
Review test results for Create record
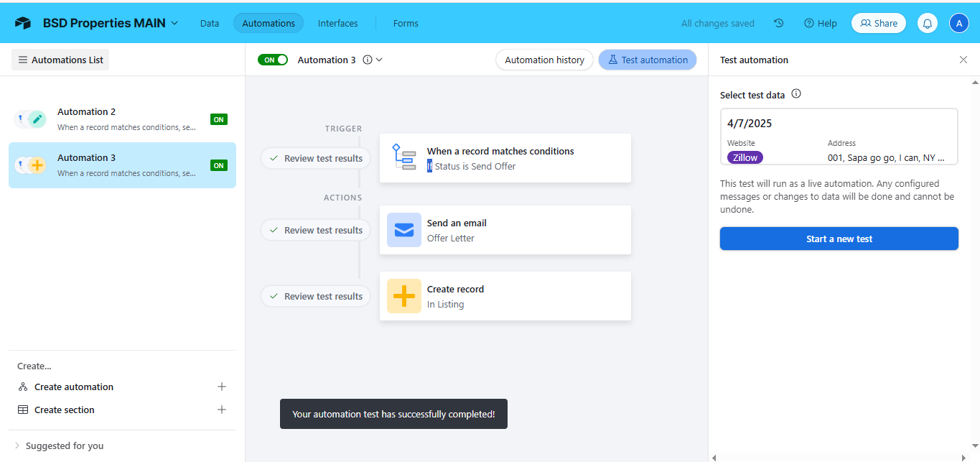[x=316, y=296]
